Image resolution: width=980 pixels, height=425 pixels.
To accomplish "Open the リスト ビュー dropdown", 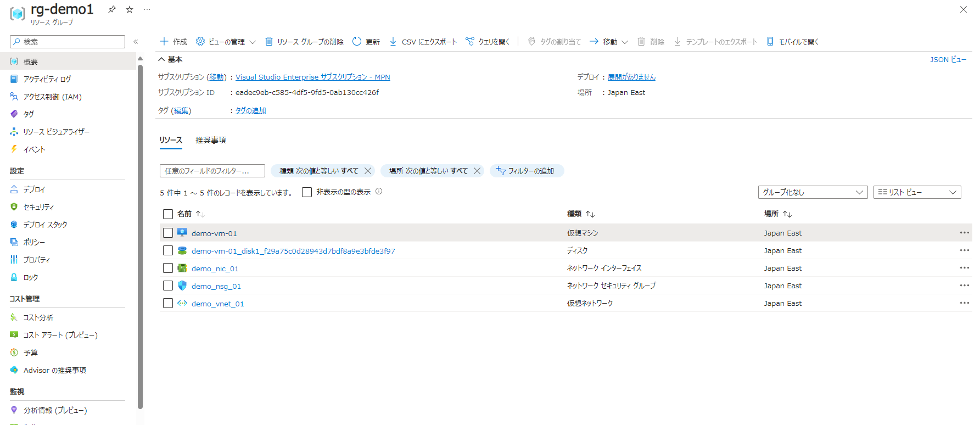I will [917, 192].
